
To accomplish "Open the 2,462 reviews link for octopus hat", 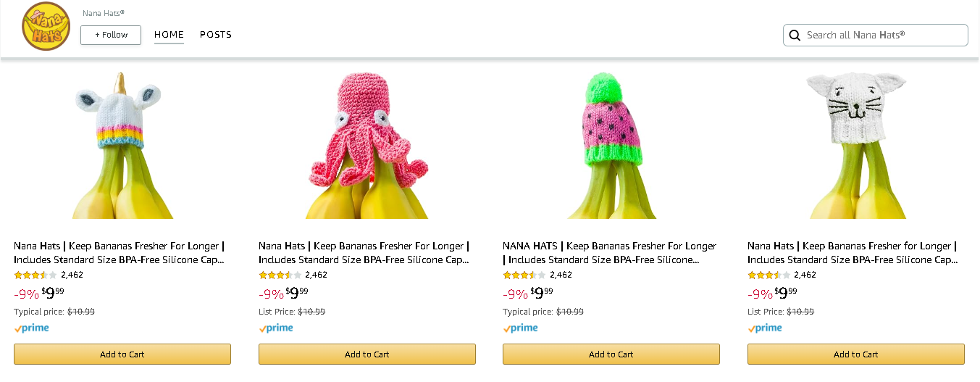I will (x=316, y=275).
